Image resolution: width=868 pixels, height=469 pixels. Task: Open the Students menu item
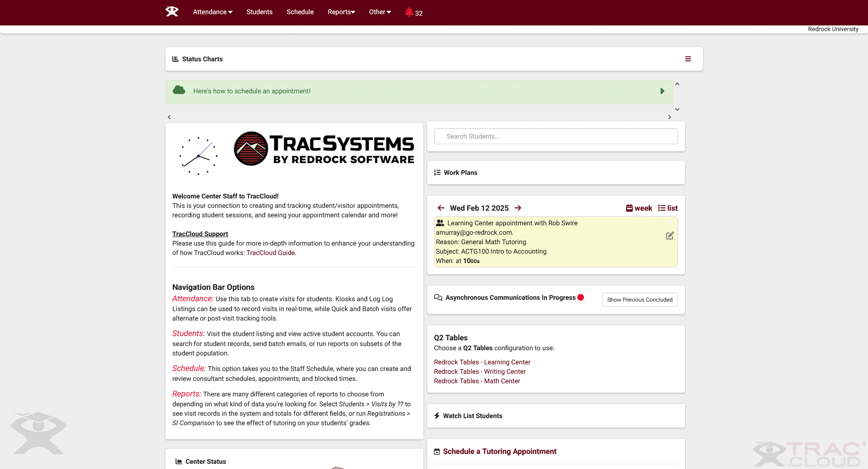click(259, 12)
